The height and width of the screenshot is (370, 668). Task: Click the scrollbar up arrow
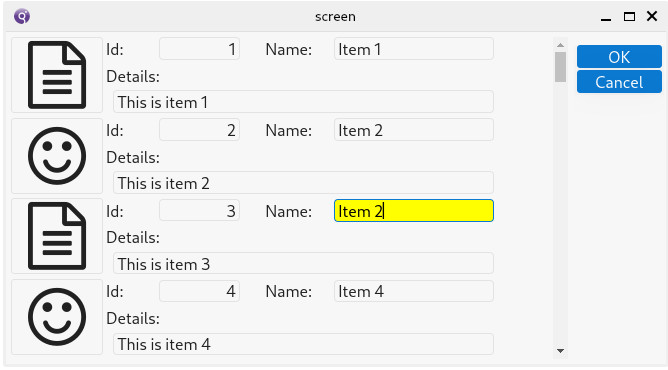click(560, 45)
